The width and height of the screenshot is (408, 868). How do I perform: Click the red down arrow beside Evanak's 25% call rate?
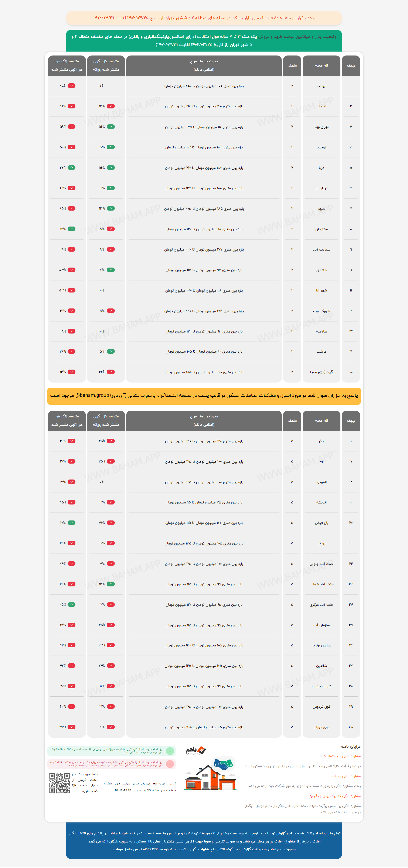71,85
